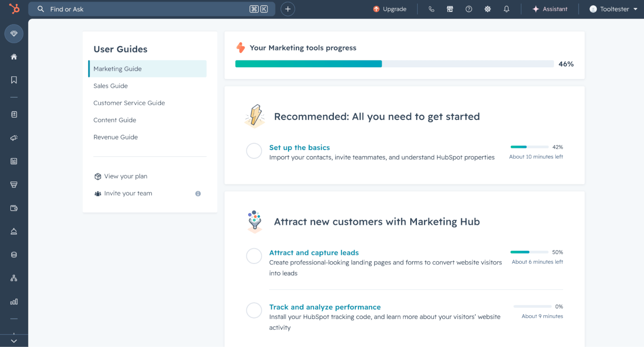Open the diamond user guides icon in sidebar

pos(14,33)
